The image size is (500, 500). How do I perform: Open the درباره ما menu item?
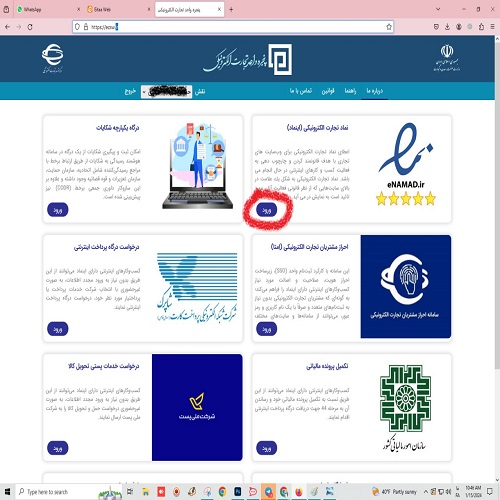click(375, 91)
